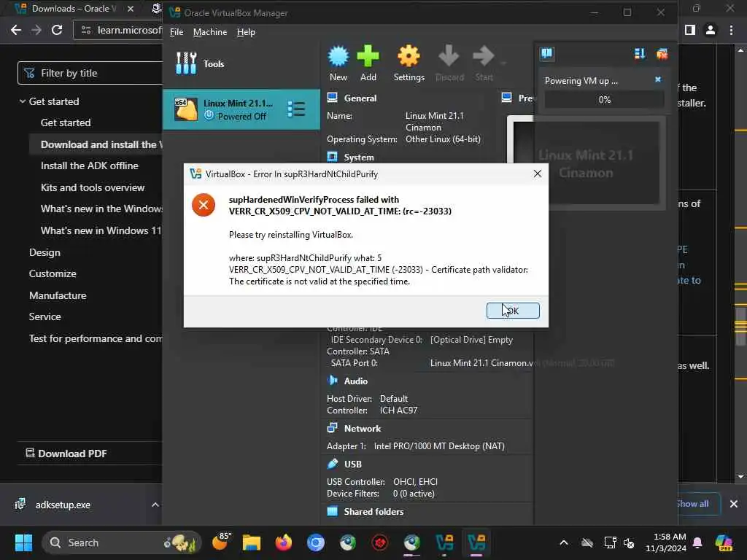Viewport: 747px width, 560px height.
Task: Close the downloads bar
Action: pyautogui.click(x=734, y=504)
